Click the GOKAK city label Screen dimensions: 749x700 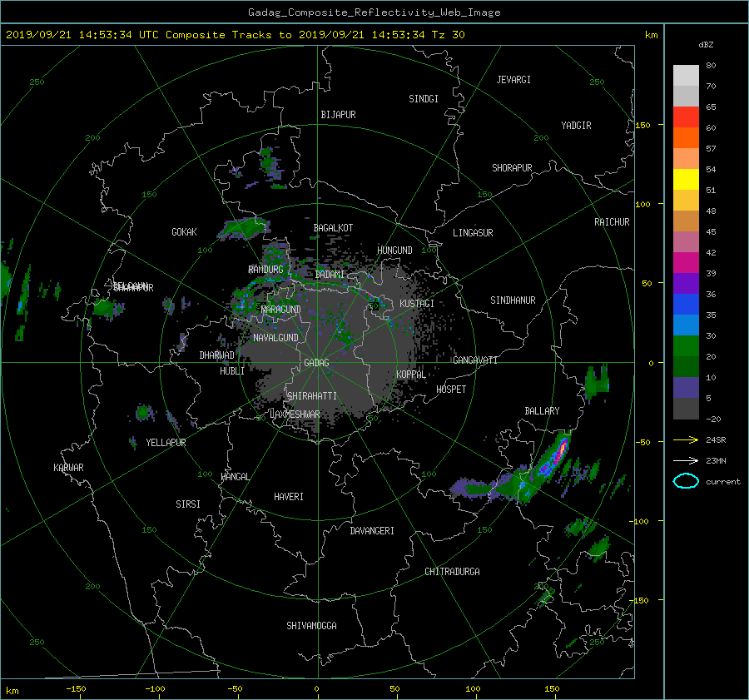(x=184, y=232)
